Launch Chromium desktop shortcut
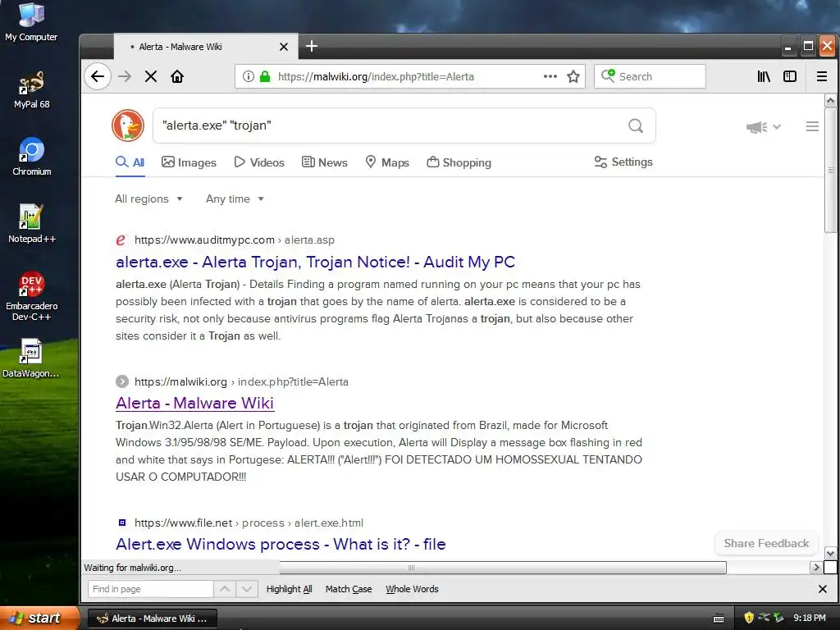840x630 pixels. pos(32,157)
